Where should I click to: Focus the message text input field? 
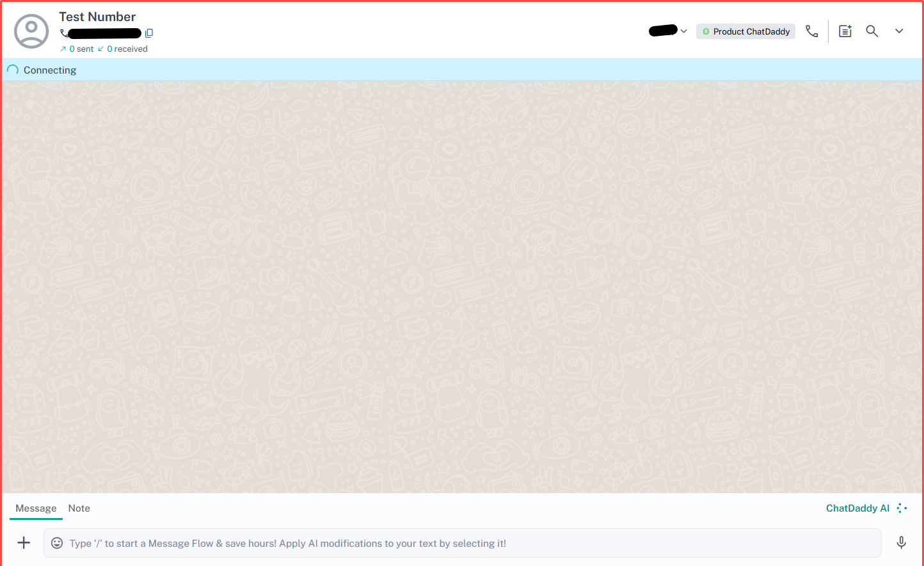[x=463, y=543]
